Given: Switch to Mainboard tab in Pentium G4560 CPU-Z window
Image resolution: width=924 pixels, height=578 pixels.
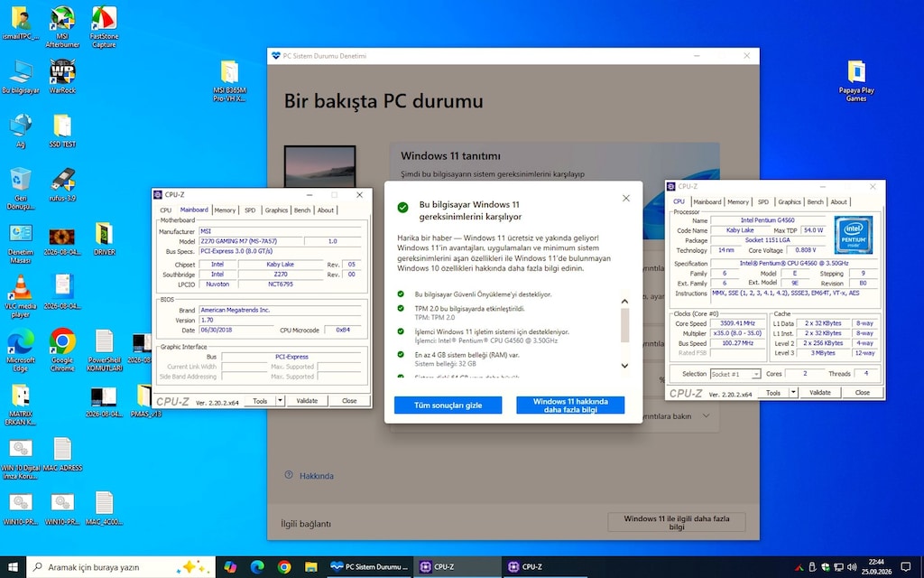Looking at the screenshot, I should (707, 201).
